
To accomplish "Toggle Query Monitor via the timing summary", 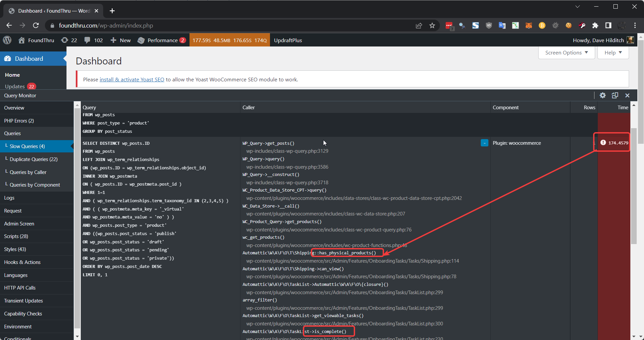I will (229, 40).
